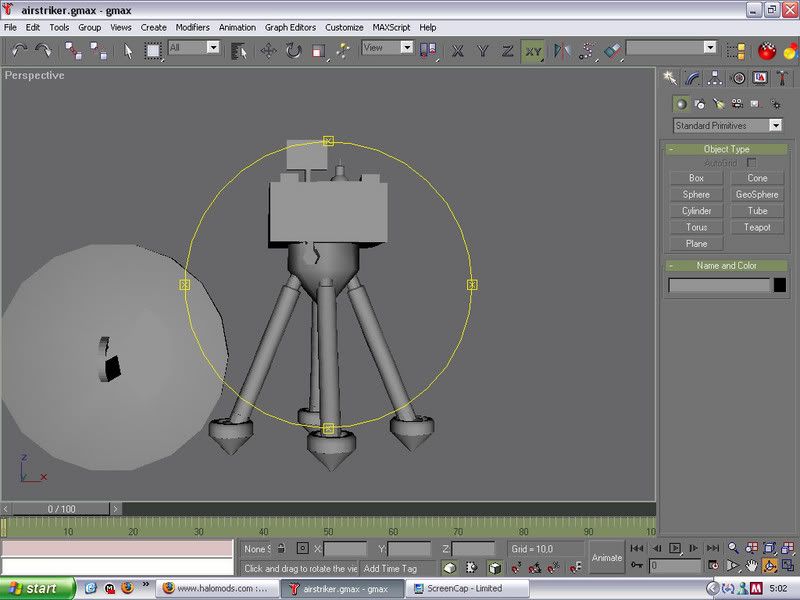Select the Shapes category icon
This screenshot has width=800, height=600.
tap(699, 104)
